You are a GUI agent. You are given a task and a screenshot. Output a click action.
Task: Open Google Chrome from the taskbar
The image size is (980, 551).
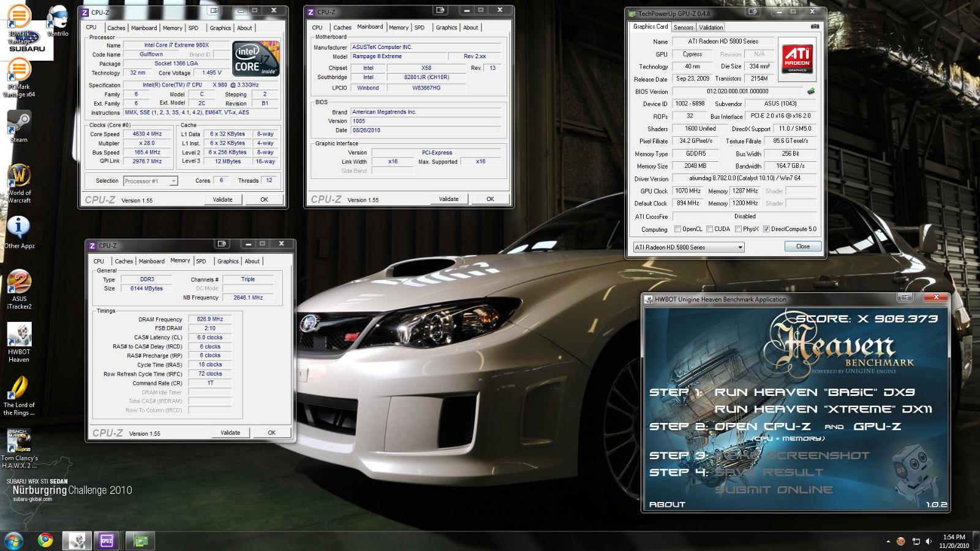coord(45,541)
